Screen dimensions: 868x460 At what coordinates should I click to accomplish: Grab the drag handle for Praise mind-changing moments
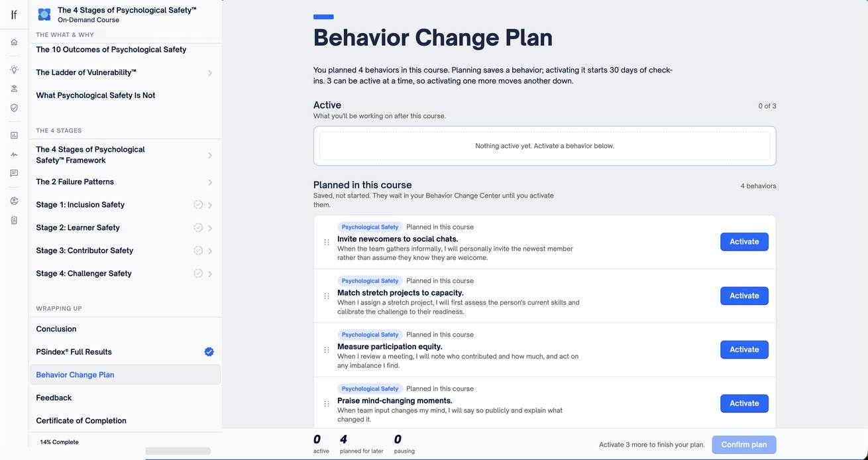pos(327,404)
